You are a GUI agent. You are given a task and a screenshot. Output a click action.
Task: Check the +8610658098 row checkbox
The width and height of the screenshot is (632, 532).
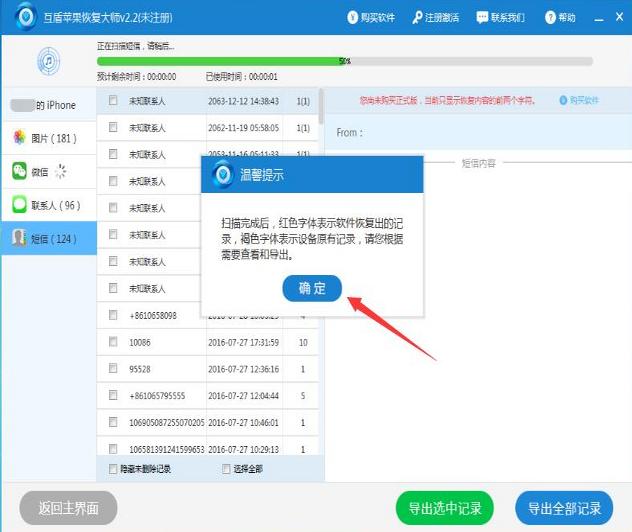(x=113, y=315)
